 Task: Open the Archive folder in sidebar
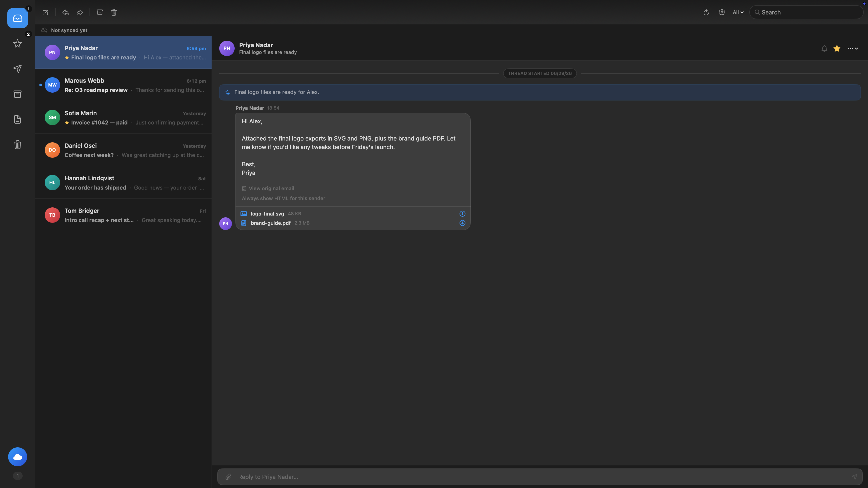18,94
